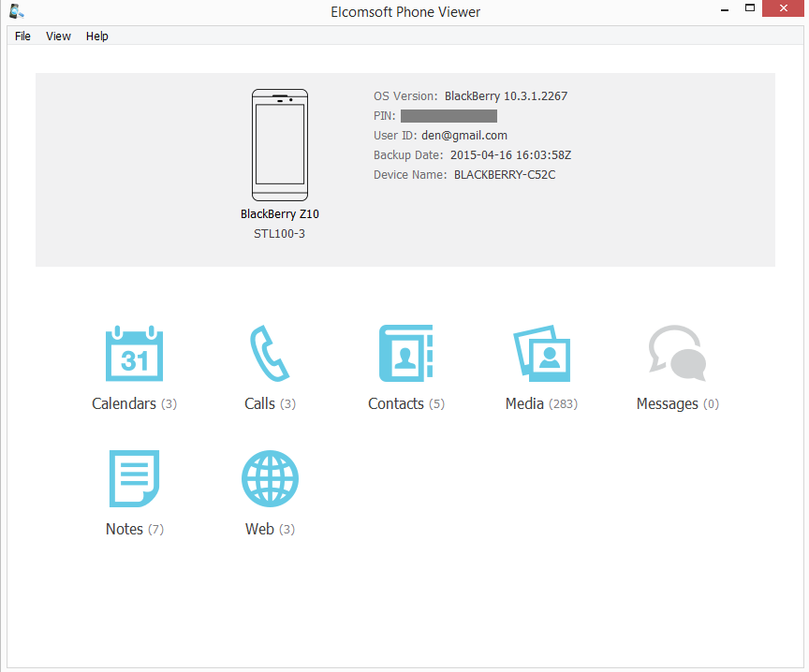Image resolution: width=809 pixels, height=672 pixels.
Task: Click the masked PIN value bar
Action: 449,115
